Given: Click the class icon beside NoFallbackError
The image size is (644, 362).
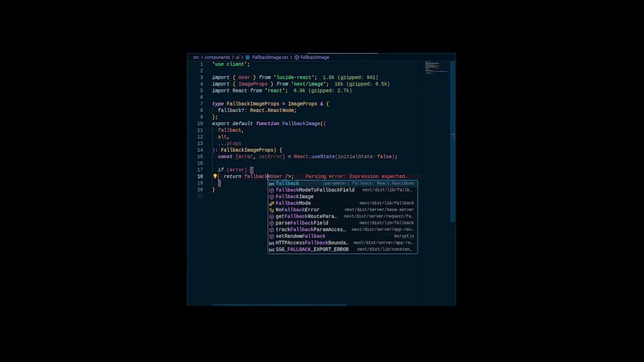Looking at the screenshot, I should click(x=272, y=210).
